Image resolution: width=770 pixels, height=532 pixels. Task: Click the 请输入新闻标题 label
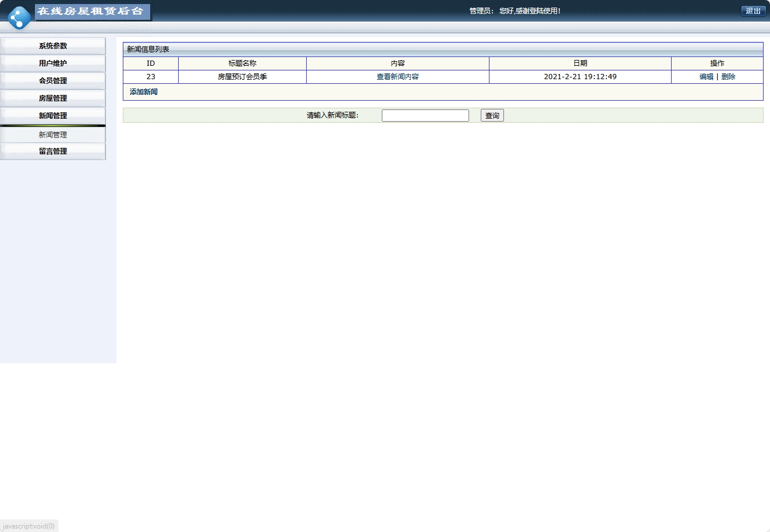[333, 115]
